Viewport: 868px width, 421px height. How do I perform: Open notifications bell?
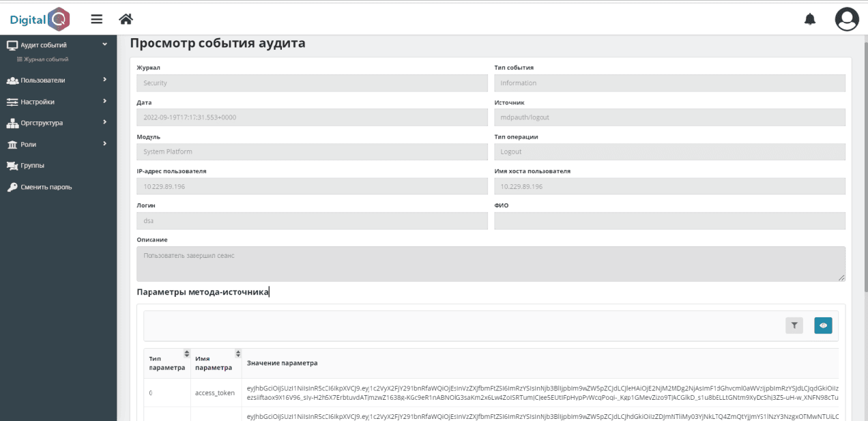(x=810, y=19)
